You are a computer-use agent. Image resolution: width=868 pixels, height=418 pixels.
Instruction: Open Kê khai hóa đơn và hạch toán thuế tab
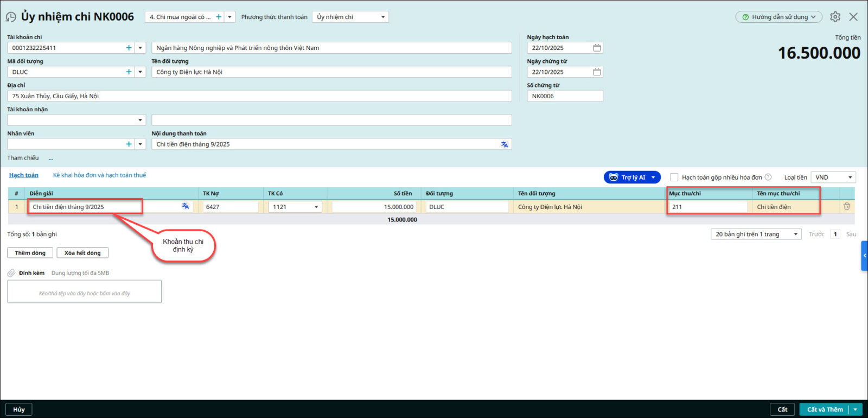99,175
